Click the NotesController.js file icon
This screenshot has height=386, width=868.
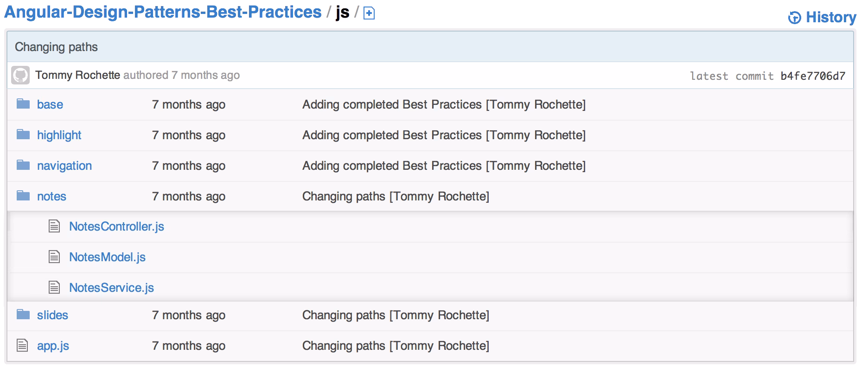(x=54, y=226)
